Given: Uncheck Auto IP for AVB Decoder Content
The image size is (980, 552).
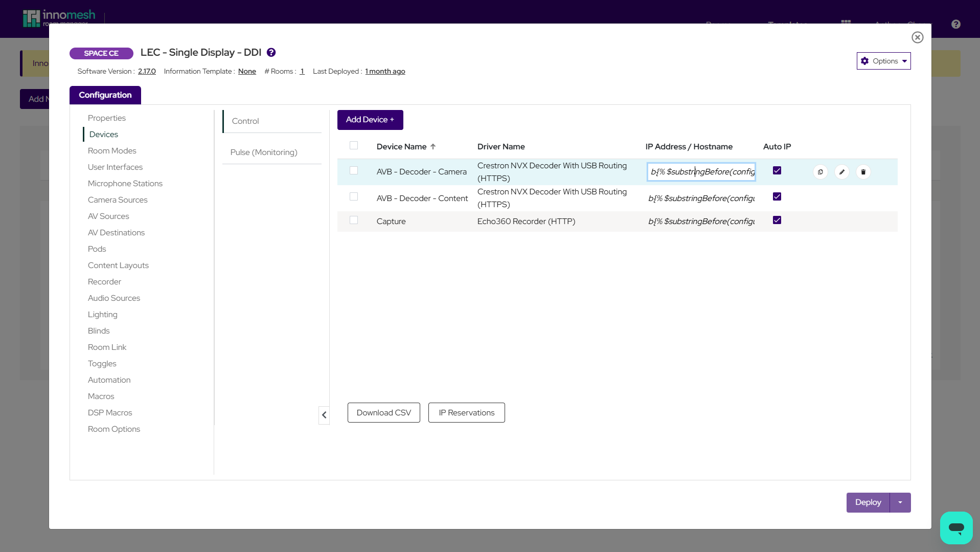Looking at the screenshot, I should tap(777, 196).
